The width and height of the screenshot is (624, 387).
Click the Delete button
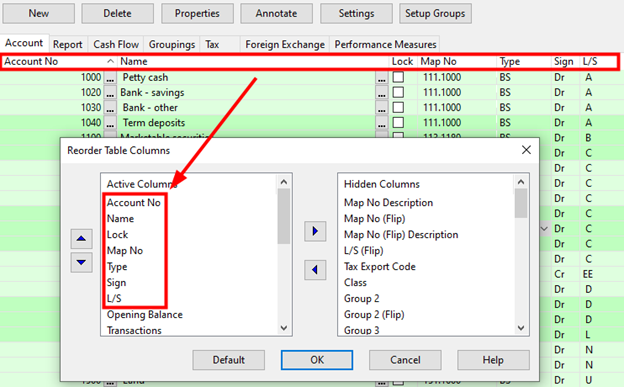pyautogui.click(x=117, y=14)
